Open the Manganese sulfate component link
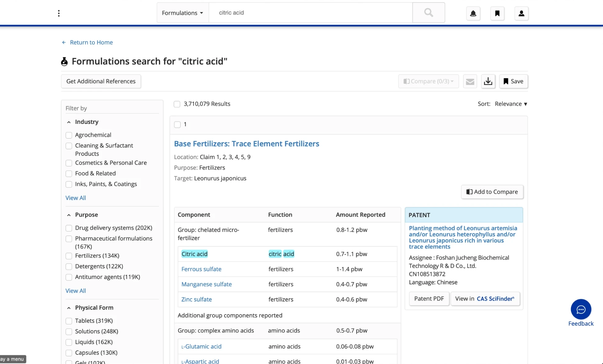Image resolution: width=603 pixels, height=364 pixels. [x=206, y=284]
